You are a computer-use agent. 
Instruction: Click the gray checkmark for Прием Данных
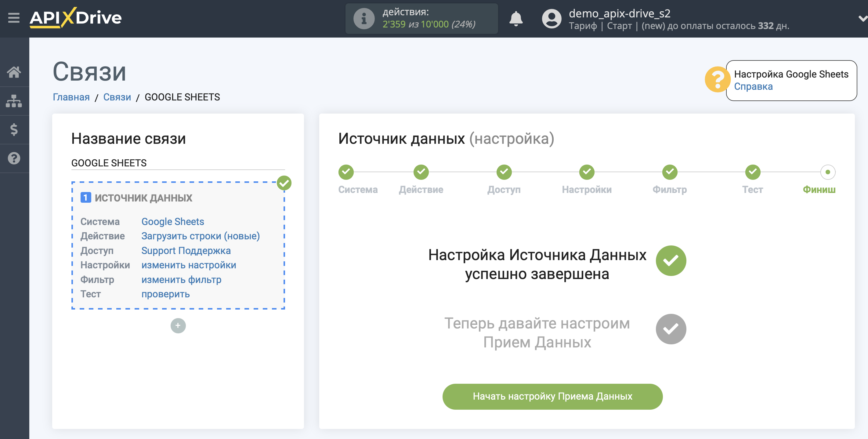pos(671,329)
